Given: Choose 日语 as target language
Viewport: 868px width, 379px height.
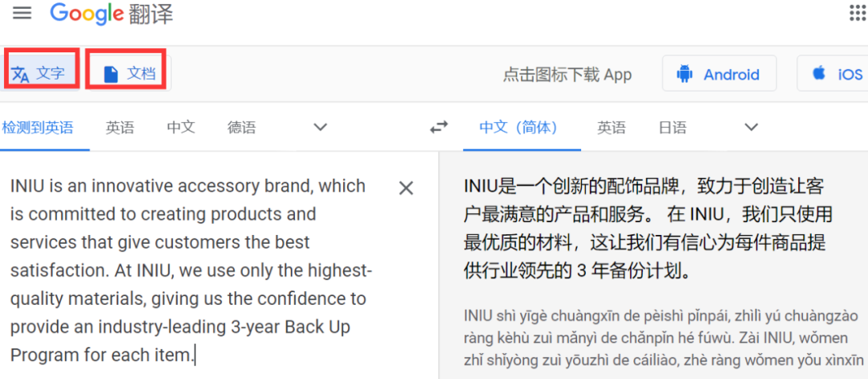Looking at the screenshot, I should pos(673,128).
